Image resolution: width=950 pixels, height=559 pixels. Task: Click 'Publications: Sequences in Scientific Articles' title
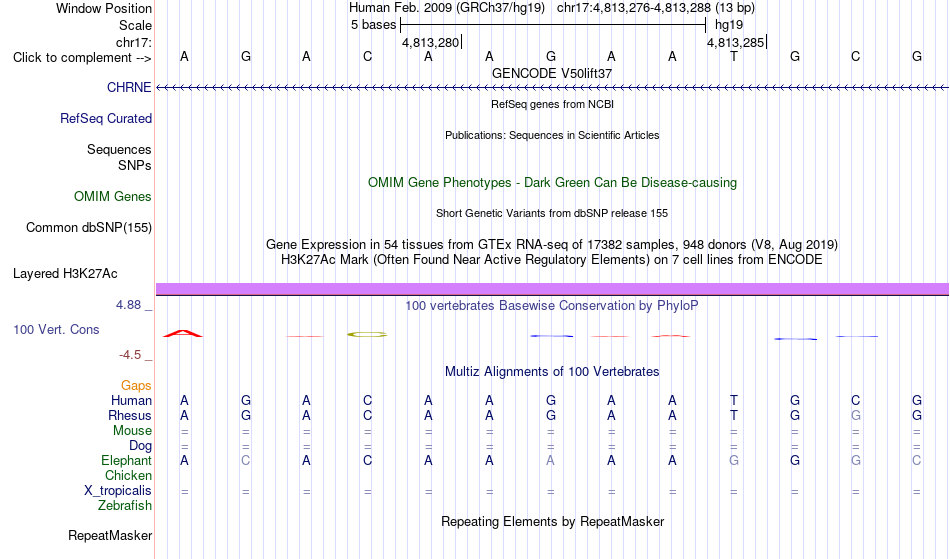pos(552,135)
